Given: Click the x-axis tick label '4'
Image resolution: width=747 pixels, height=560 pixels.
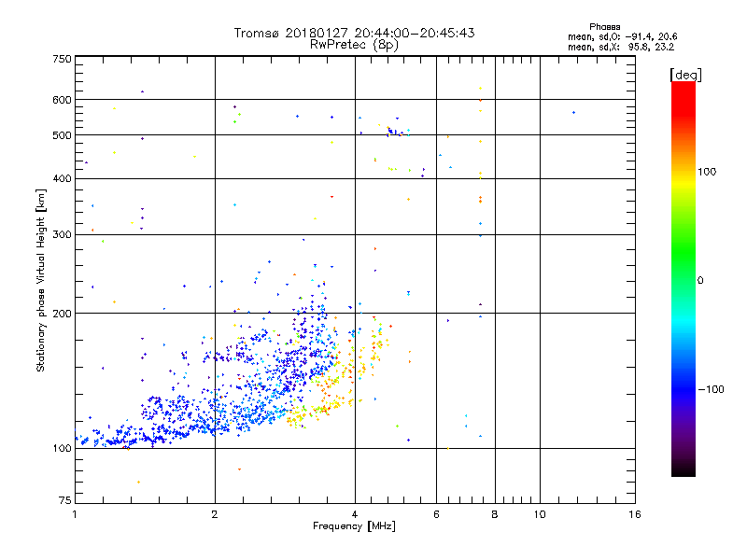Looking at the screenshot, I should (x=355, y=514).
